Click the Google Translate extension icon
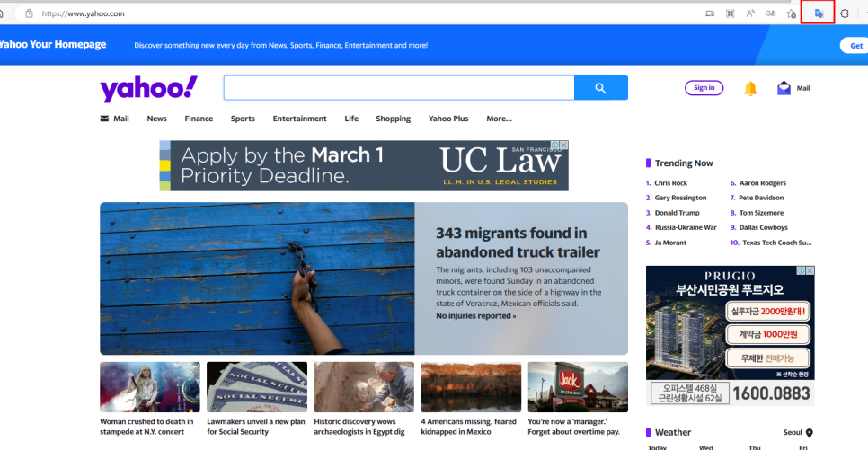This screenshot has height=450, width=868. click(819, 13)
